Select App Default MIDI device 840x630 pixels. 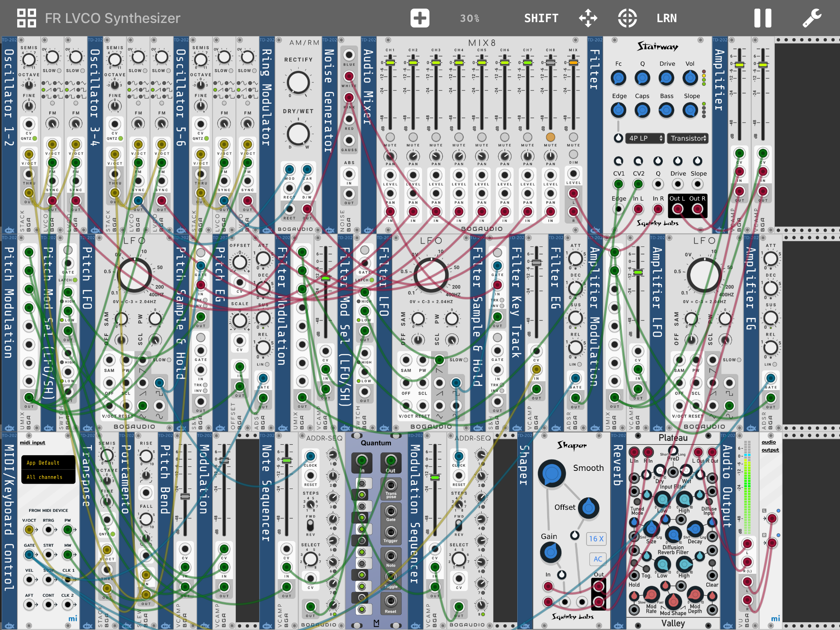click(x=48, y=463)
